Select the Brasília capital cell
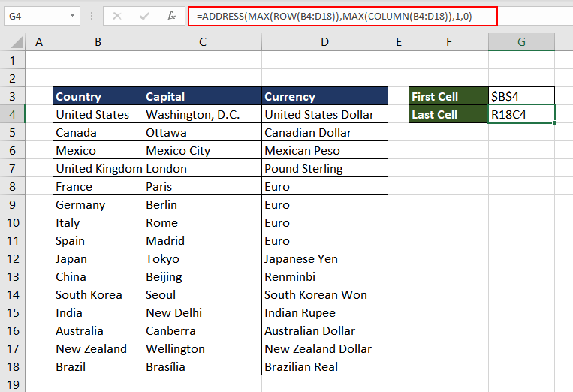The width and height of the screenshot is (573, 392). click(x=202, y=366)
